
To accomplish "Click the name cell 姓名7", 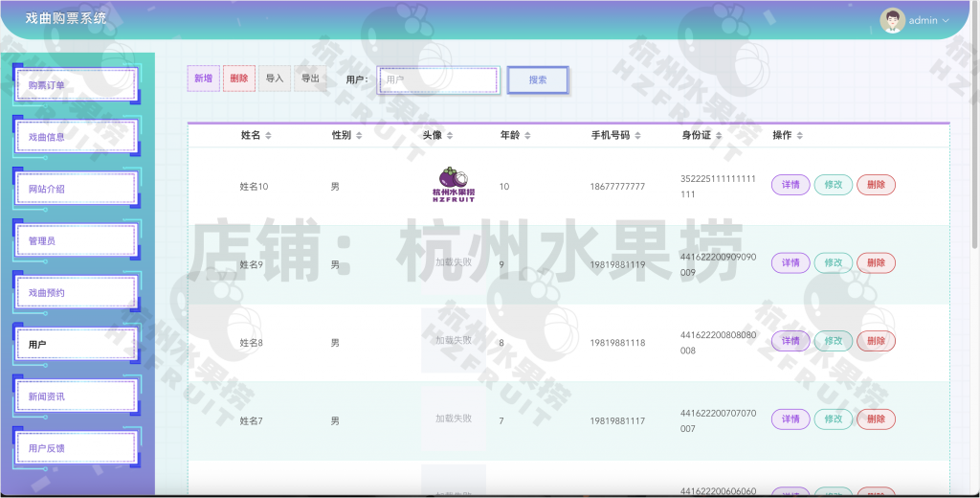I will point(252,421).
